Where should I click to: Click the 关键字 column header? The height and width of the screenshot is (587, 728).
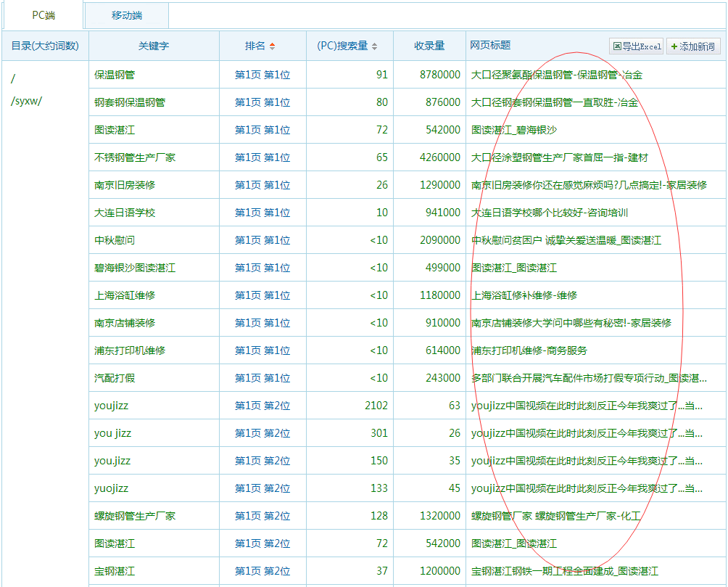154,46
